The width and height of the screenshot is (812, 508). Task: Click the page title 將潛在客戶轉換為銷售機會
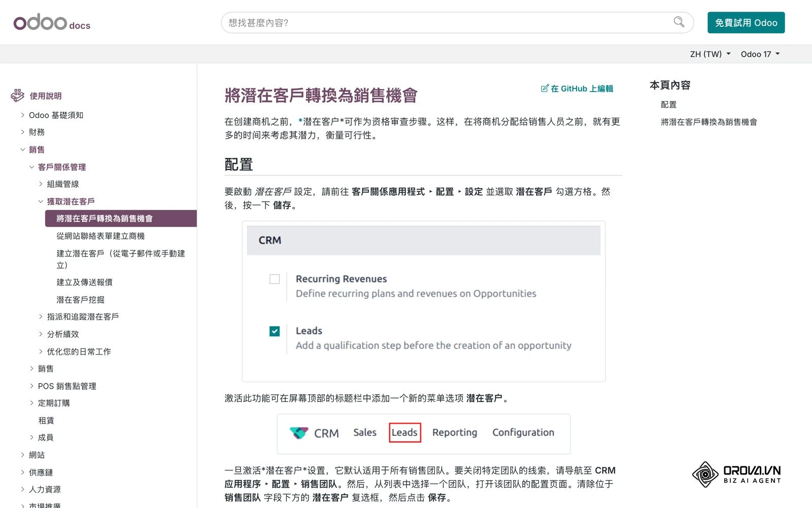pos(321,95)
